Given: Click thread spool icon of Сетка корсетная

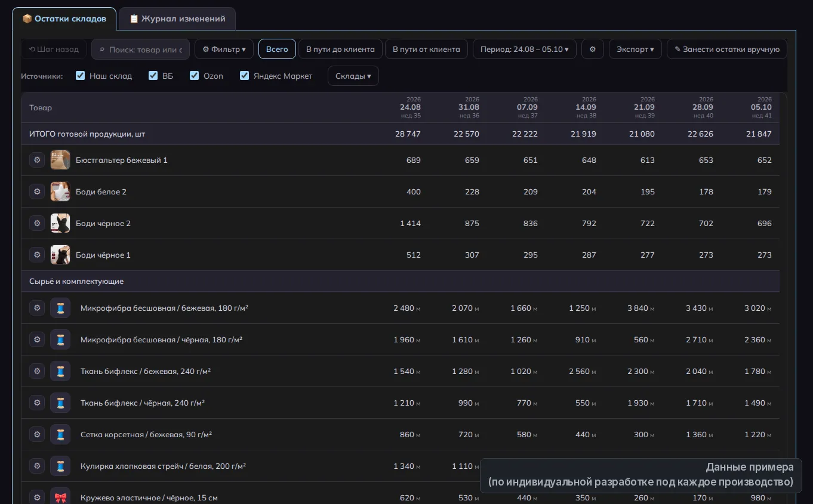Looking at the screenshot, I should point(60,434).
